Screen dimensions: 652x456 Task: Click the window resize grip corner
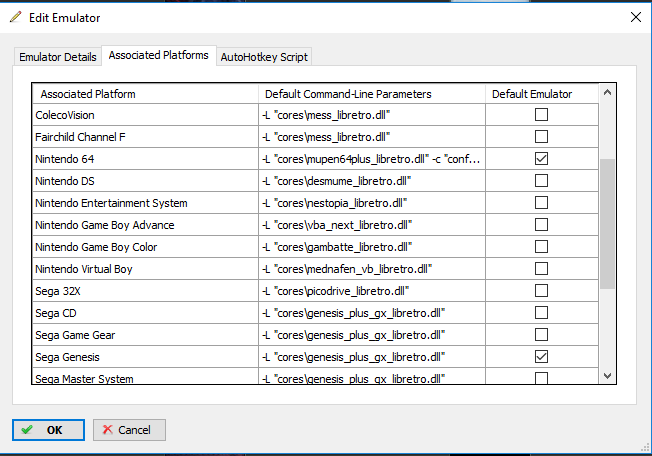point(645,448)
